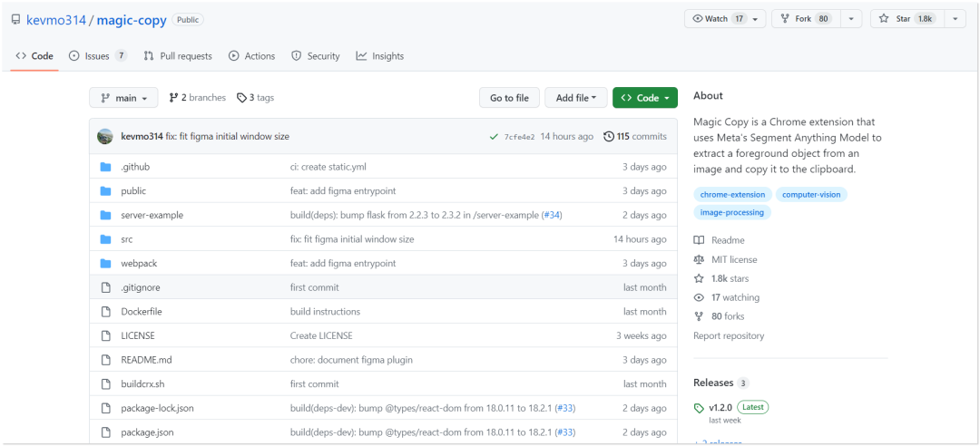Expand the green Code dropdown
This screenshot has height=446, width=980.
644,98
